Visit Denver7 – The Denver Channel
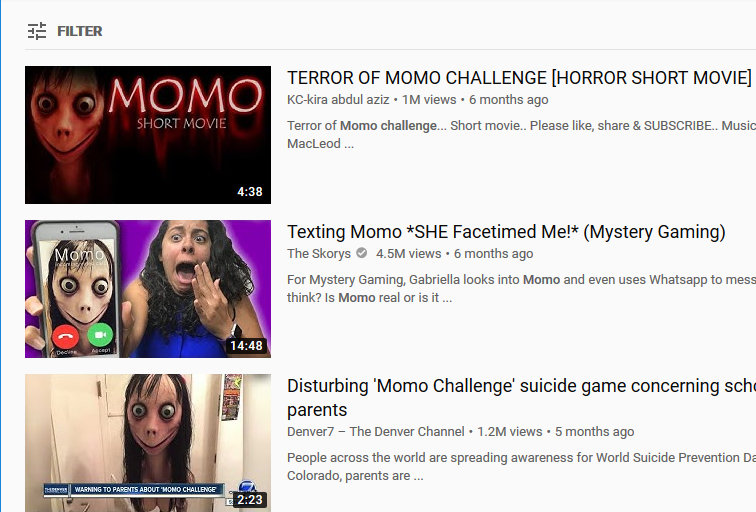The width and height of the screenshot is (756, 512). tap(376, 431)
